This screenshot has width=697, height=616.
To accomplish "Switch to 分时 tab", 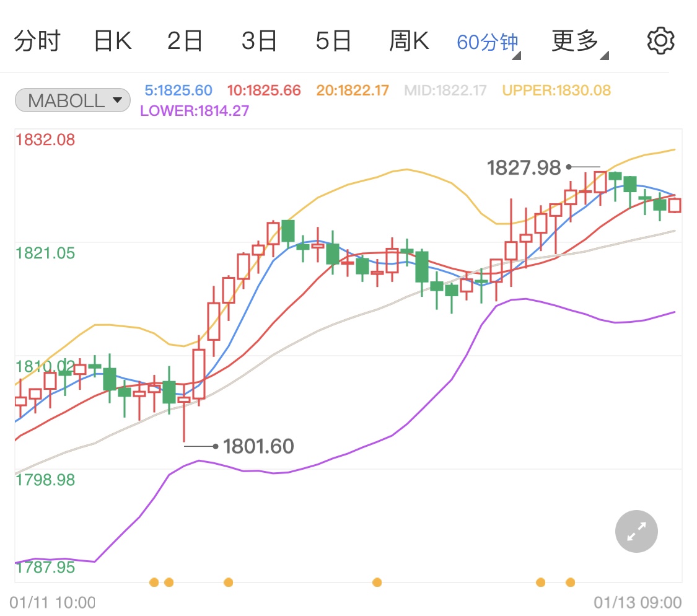I will click(x=37, y=41).
